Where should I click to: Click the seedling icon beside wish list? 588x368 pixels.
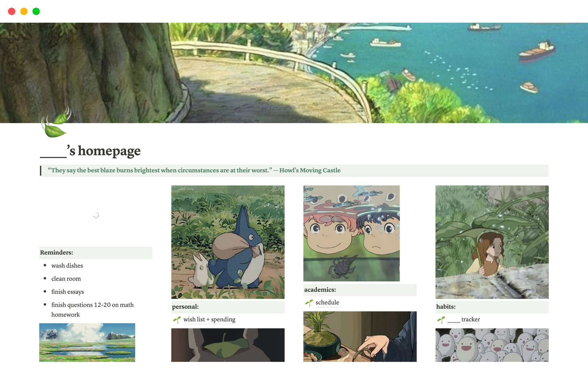177,320
